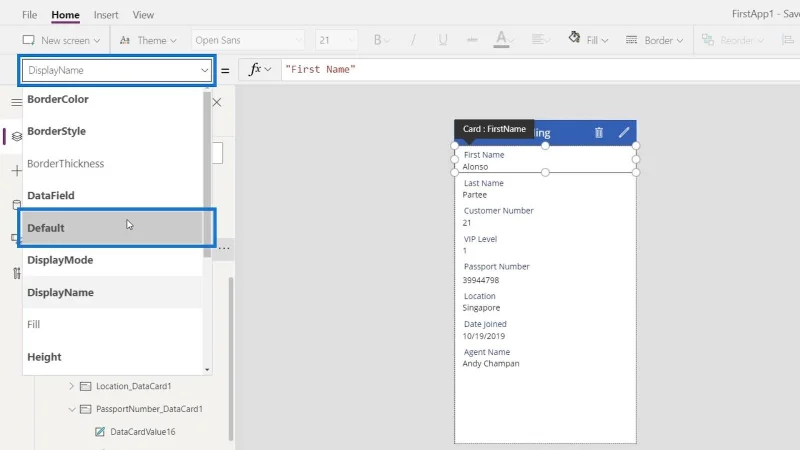Open the Insert tab
800x450 pixels.
pos(106,15)
